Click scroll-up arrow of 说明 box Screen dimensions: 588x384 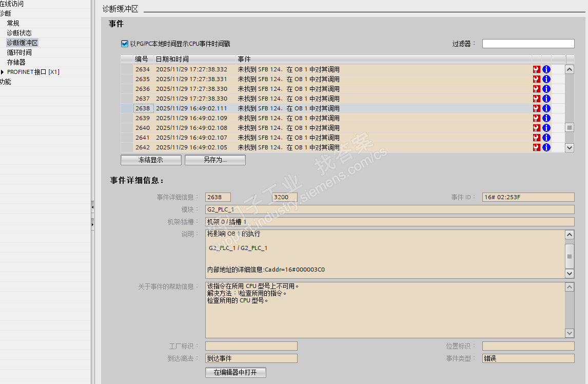(x=570, y=235)
